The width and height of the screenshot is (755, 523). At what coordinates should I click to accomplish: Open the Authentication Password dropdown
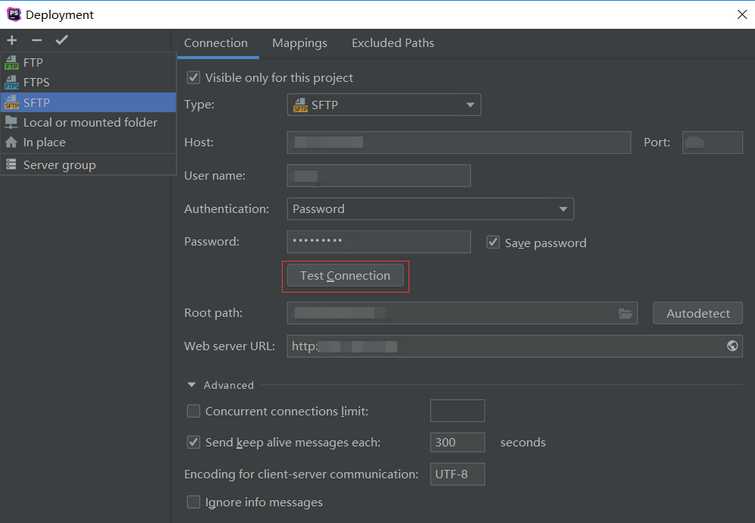pos(430,209)
